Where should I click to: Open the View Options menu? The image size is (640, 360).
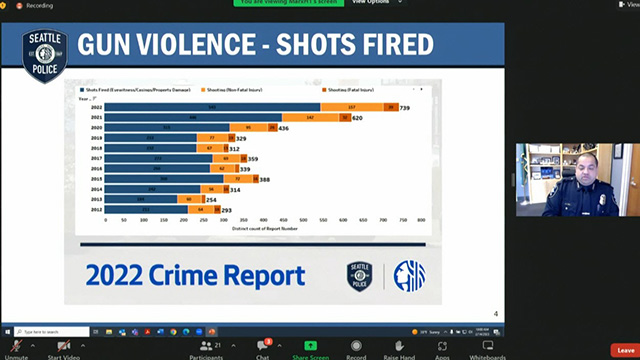click(x=376, y=2)
